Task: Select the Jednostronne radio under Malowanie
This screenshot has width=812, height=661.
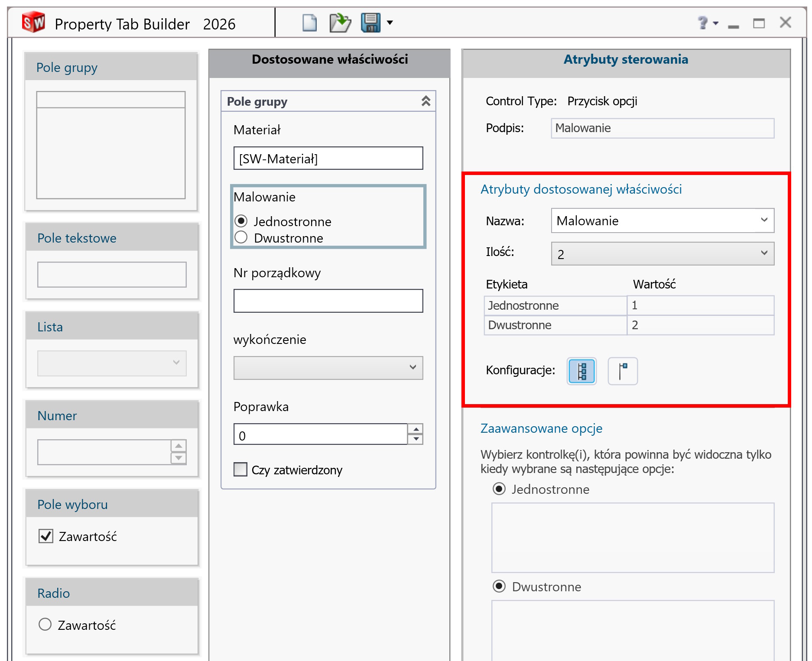Action: tap(241, 221)
